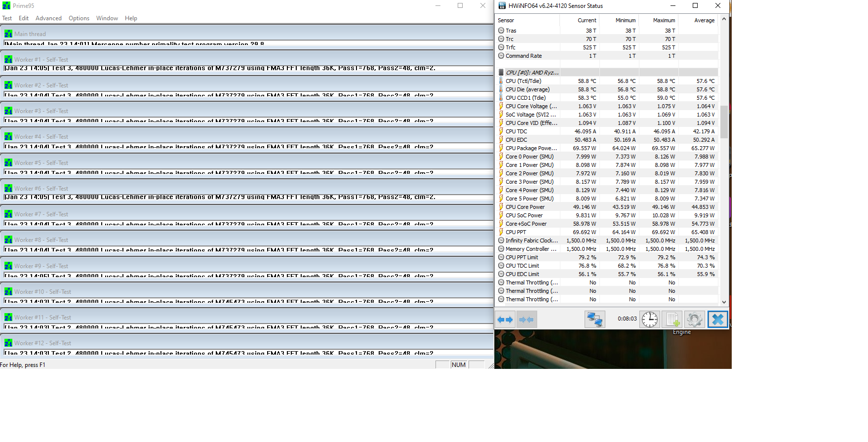Viewport: 868px width, 442px height.
Task: Click the Worker #2 window icon
Action: [x=8, y=85]
